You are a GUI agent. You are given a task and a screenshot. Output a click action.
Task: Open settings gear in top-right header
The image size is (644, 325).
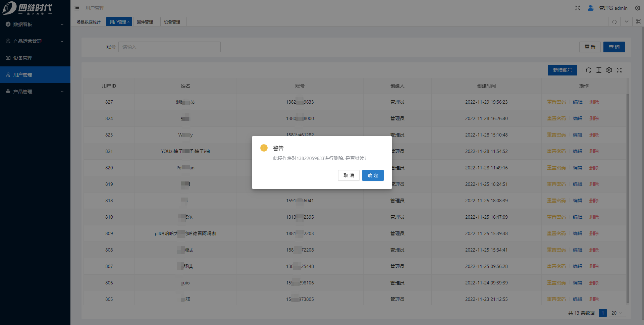point(637,8)
